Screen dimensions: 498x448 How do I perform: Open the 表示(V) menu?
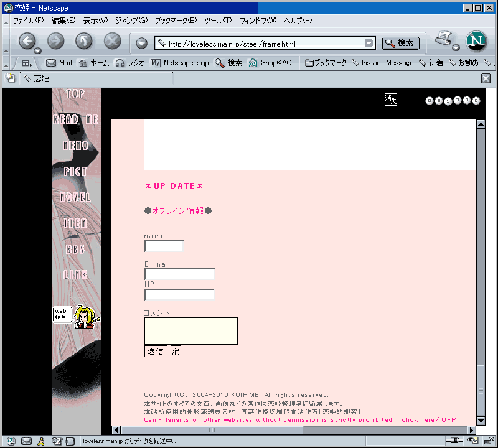click(x=95, y=21)
